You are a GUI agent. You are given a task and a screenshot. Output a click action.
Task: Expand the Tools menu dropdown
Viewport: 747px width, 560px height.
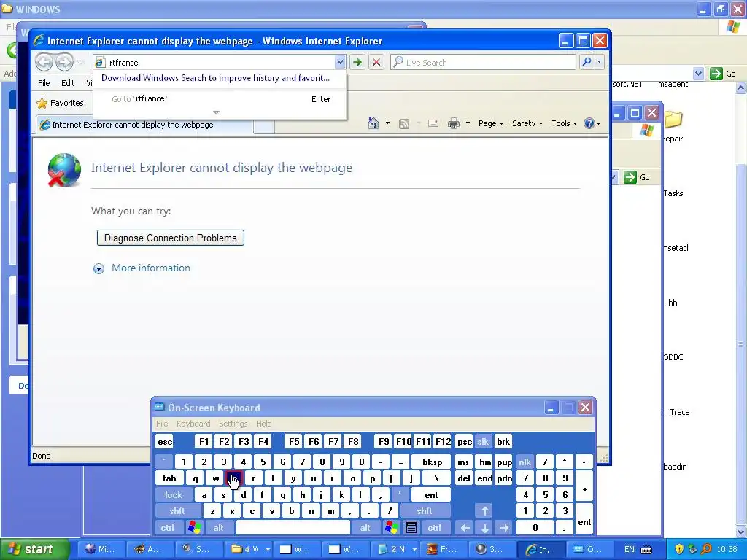click(x=565, y=123)
